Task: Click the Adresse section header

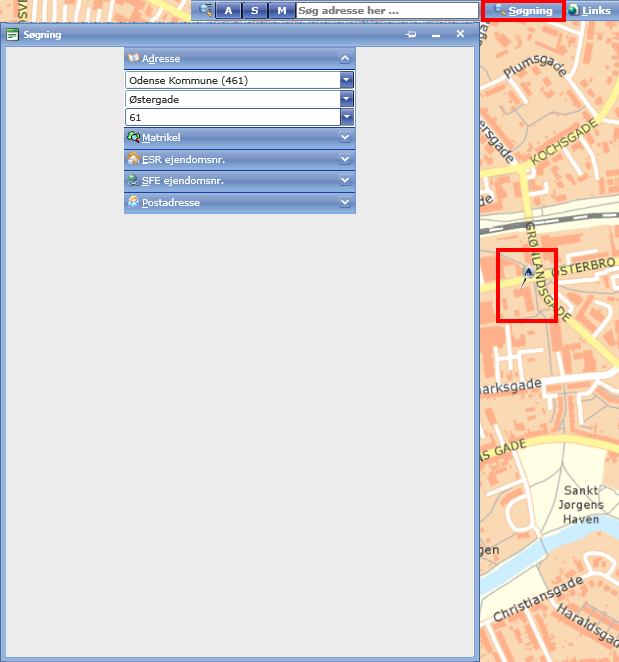Action: pyautogui.click(x=240, y=58)
